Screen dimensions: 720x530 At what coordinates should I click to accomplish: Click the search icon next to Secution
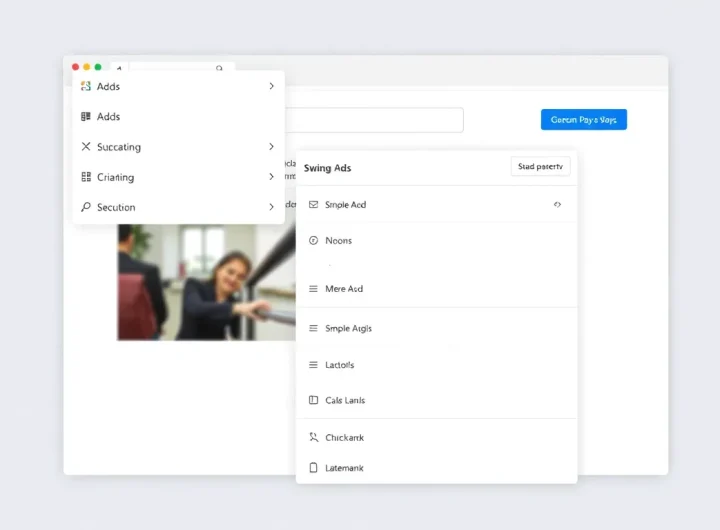point(86,207)
